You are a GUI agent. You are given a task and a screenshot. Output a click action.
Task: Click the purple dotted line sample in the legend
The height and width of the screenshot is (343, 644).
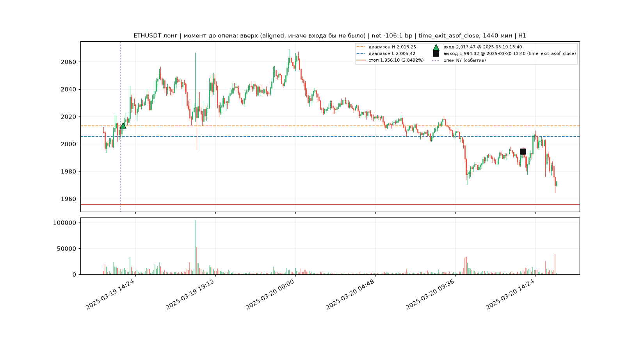click(x=436, y=60)
